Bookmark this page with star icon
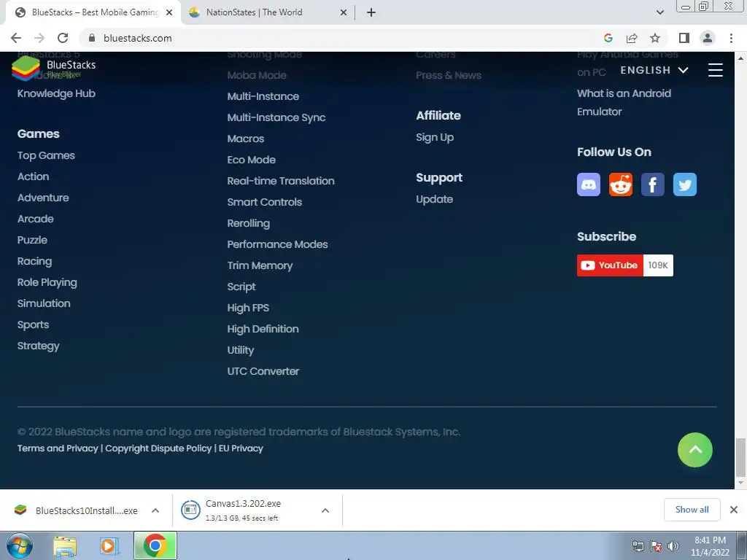The height and width of the screenshot is (560, 747). 655,38
